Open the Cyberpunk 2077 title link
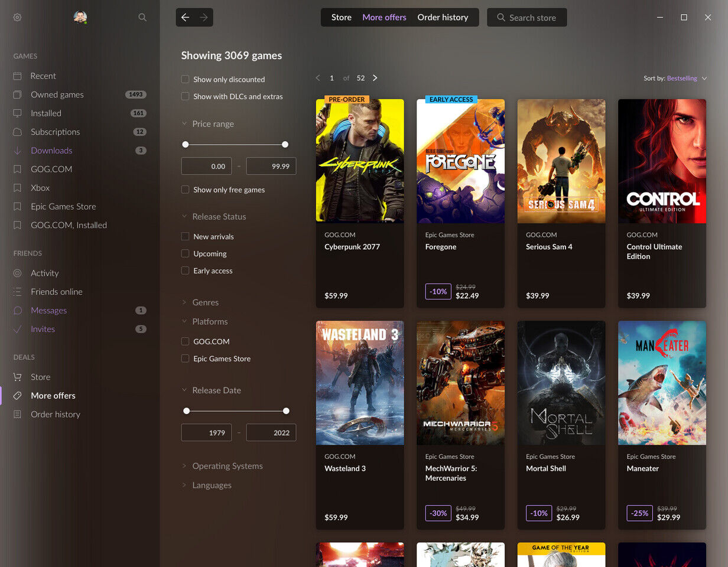Screen dimensions: 728x567 [x=352, y=247]
